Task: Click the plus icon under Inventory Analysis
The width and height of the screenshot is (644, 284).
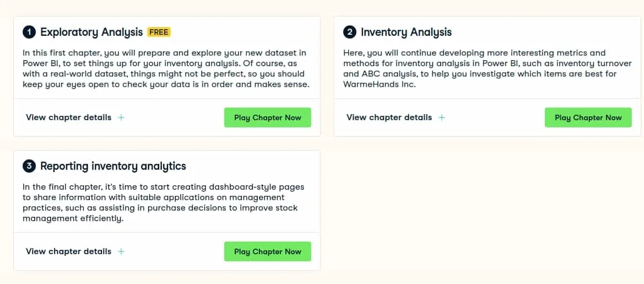Action: click(x=441, y=117)
